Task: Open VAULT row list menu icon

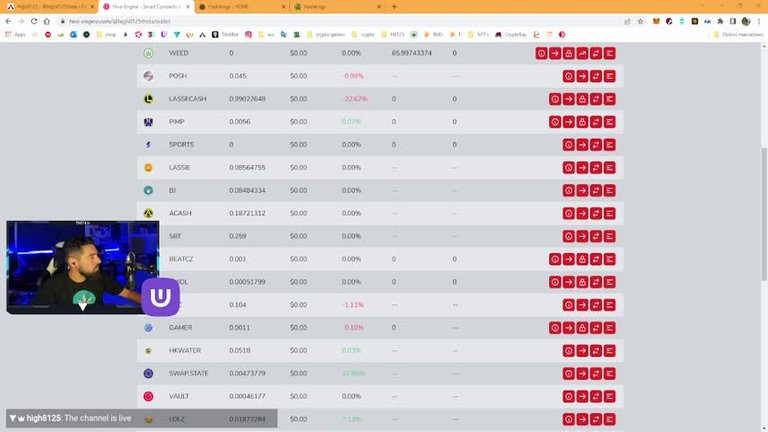Action: point(610,396)
